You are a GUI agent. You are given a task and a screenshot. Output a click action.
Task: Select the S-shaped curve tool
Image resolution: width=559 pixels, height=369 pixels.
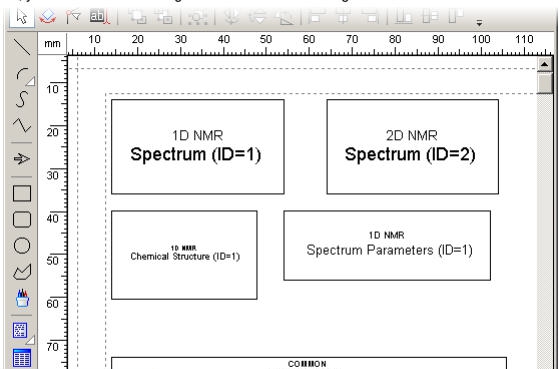pos(22,99)
